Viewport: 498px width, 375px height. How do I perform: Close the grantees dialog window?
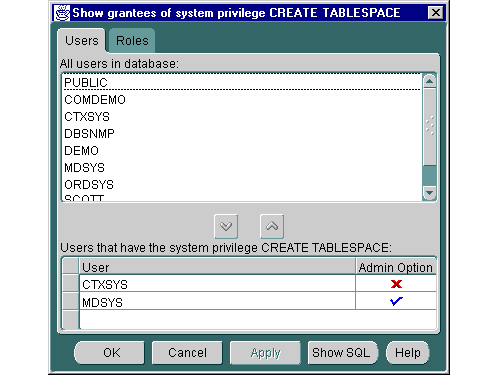tap(436, 13)
